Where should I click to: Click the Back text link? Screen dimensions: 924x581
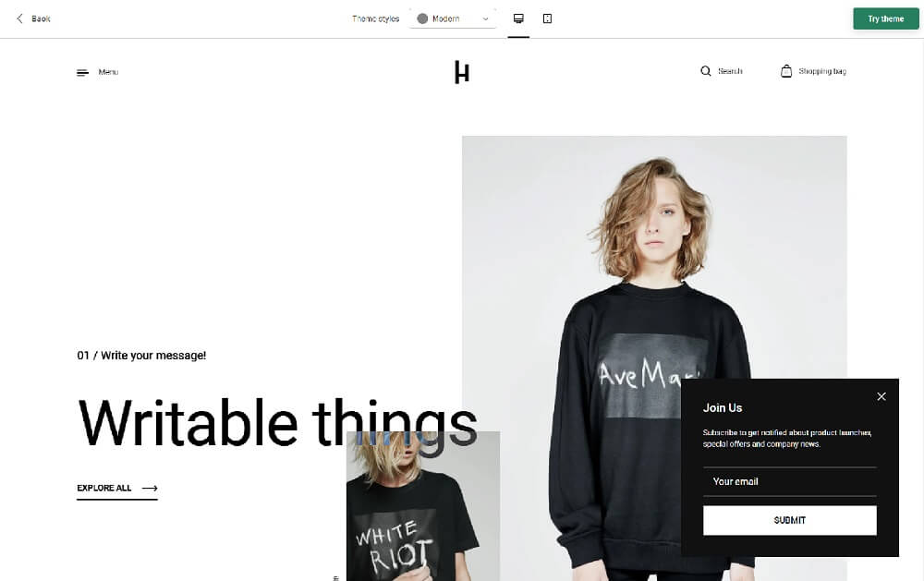pos(42,18)
